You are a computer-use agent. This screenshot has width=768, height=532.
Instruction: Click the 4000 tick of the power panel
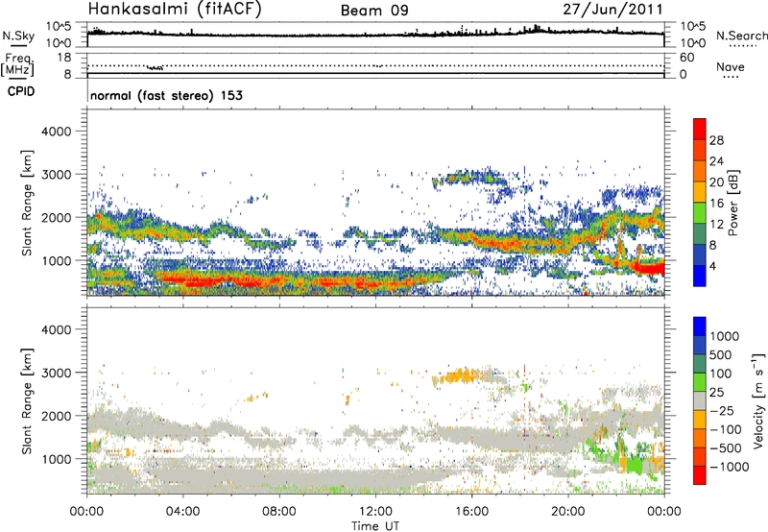coord(57,132)
